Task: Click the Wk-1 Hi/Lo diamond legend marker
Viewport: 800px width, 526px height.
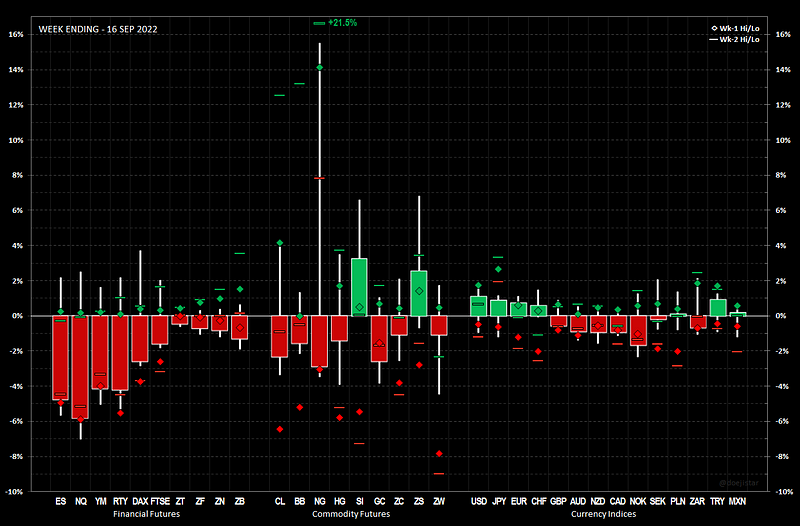Action: click(x=714, y=27)
